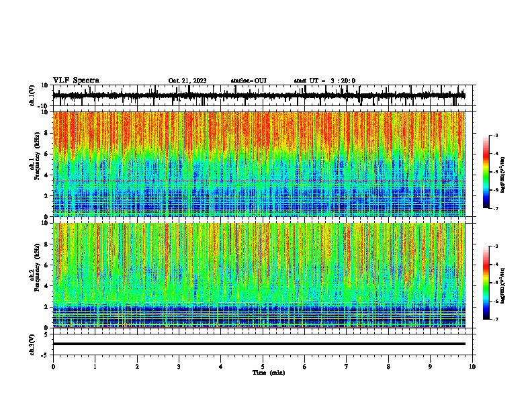Select the date text "Oct. 21, 2023"
This screenshot has width=532, height=411.
click(187, 81)
